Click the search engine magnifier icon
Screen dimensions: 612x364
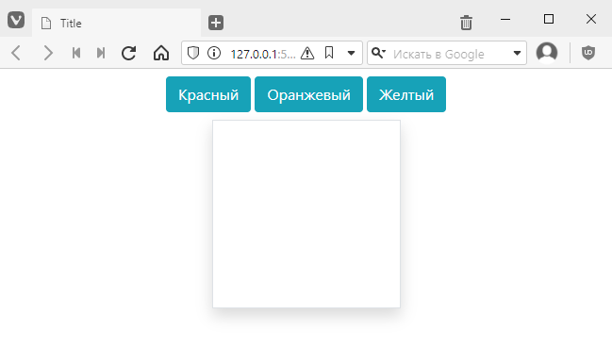[x=378, y=53]
